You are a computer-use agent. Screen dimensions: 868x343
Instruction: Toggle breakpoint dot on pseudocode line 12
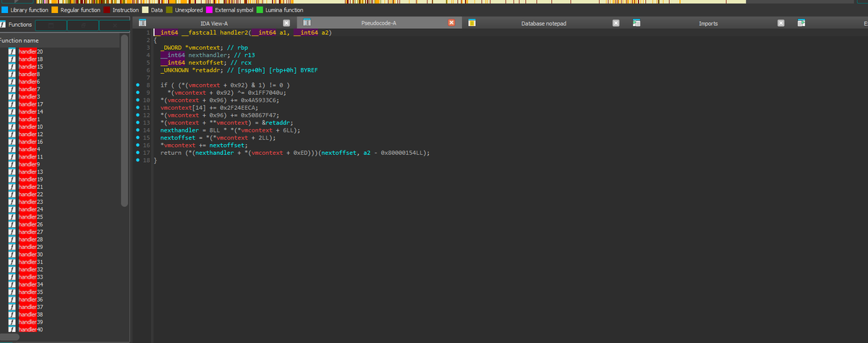(x=139, y=116)
